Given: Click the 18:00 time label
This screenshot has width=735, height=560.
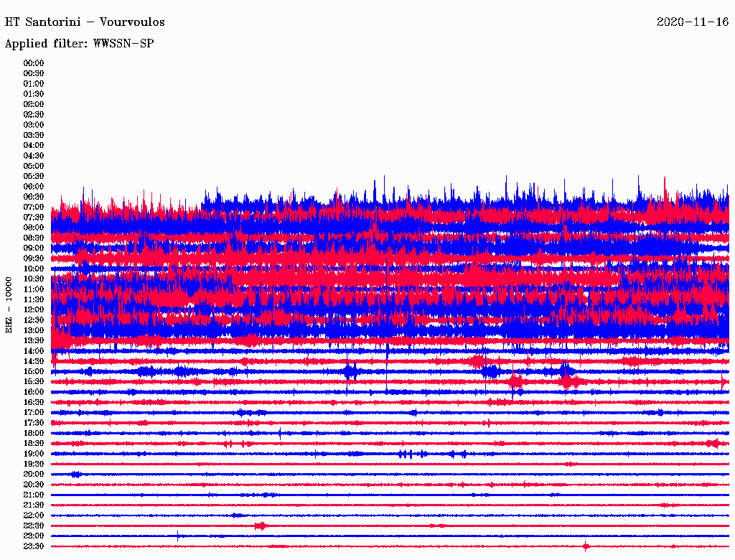Looking at the screenshot, I should click(x=34, y=434).
